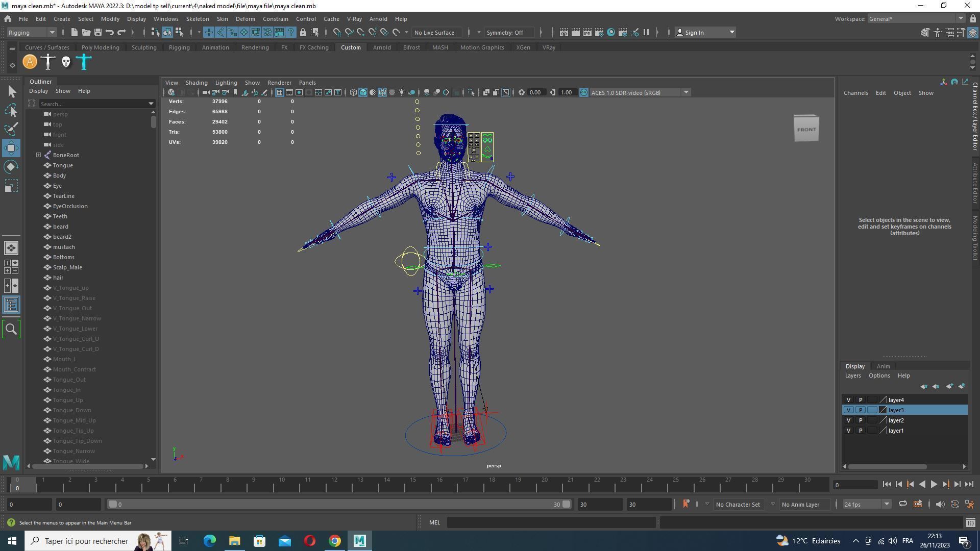Switch to the Poly Modeling shelf tab
980x551 pixels.
click(x=100, y=47)
